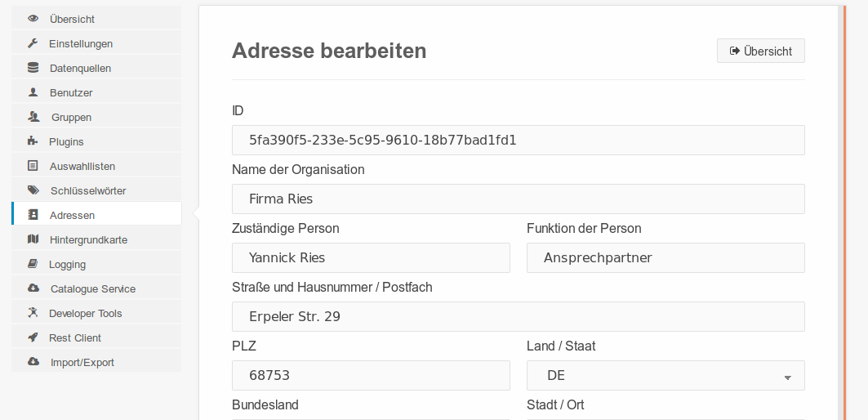
Task: Click the cloud icon for Catalogue Service
Action: click(x=33, y=288)
